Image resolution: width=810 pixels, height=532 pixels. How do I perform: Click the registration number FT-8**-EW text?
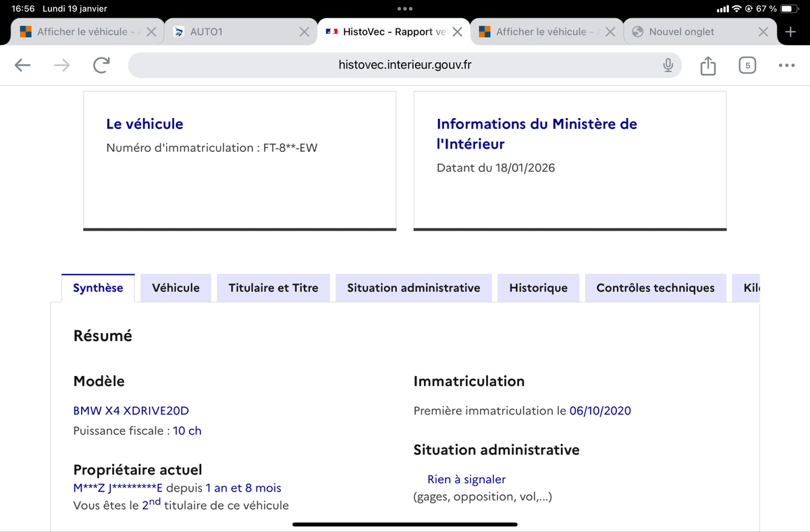pos(290,148)
